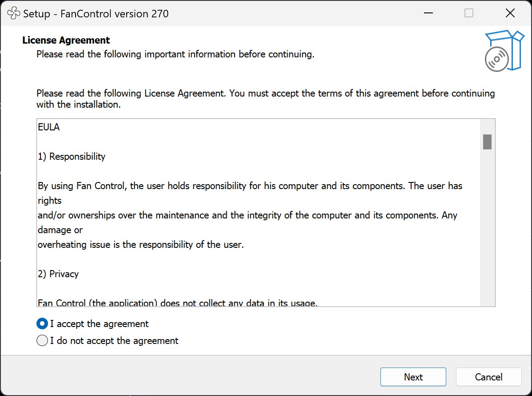Click "overheating issue is the responsibility" line

pos(141,245)
